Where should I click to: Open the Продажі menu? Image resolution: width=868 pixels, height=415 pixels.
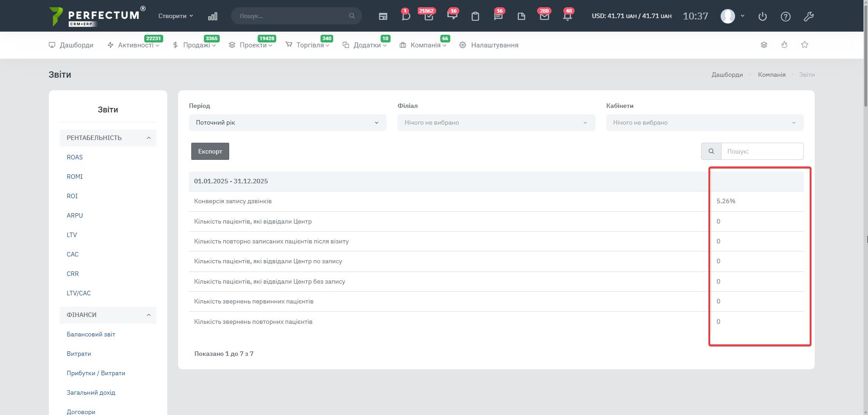click(x=194, y=45)
